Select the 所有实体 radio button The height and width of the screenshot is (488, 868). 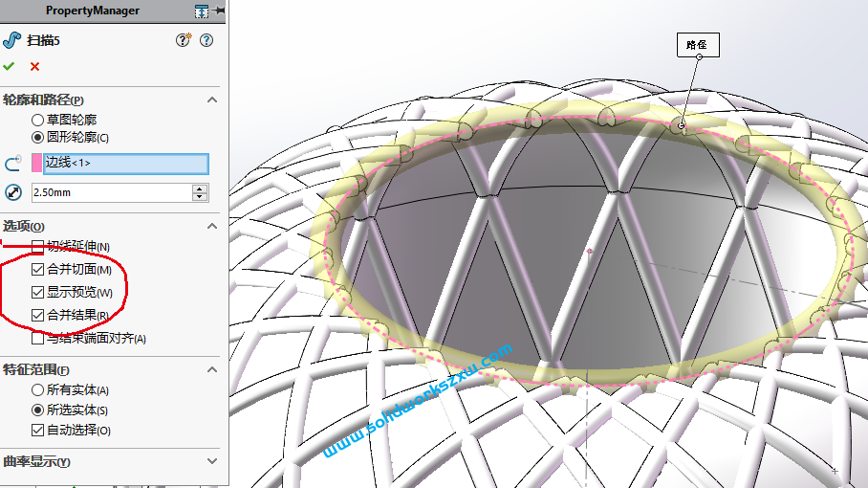point(37,390)
